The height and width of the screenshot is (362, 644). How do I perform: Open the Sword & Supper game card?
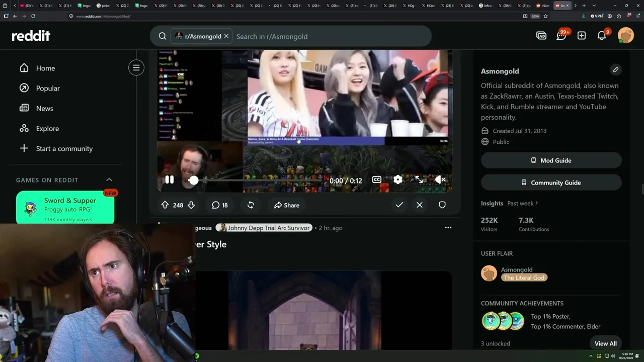[65, 208]
